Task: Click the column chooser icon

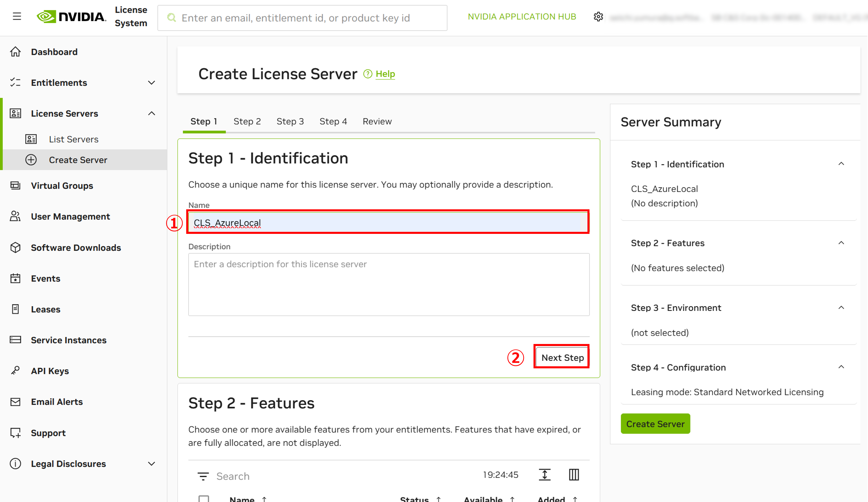Action: tap(574, 475)
